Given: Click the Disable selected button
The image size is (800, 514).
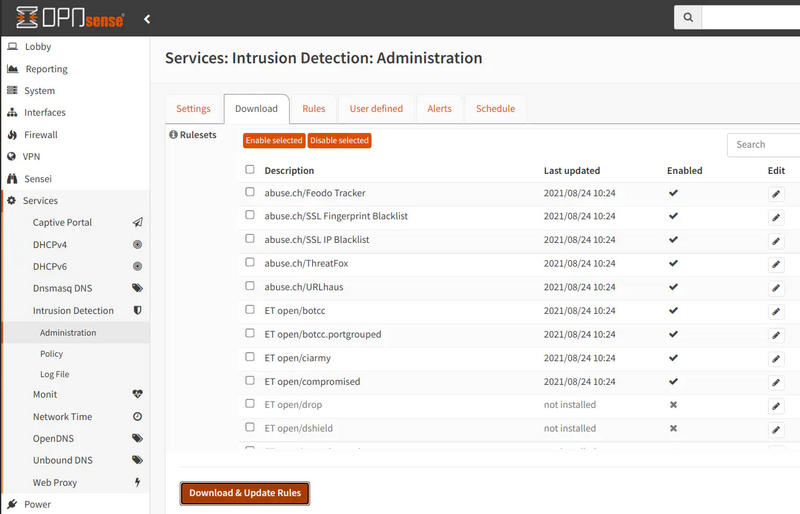Looking at the screenshot, I should click(339, 140).
